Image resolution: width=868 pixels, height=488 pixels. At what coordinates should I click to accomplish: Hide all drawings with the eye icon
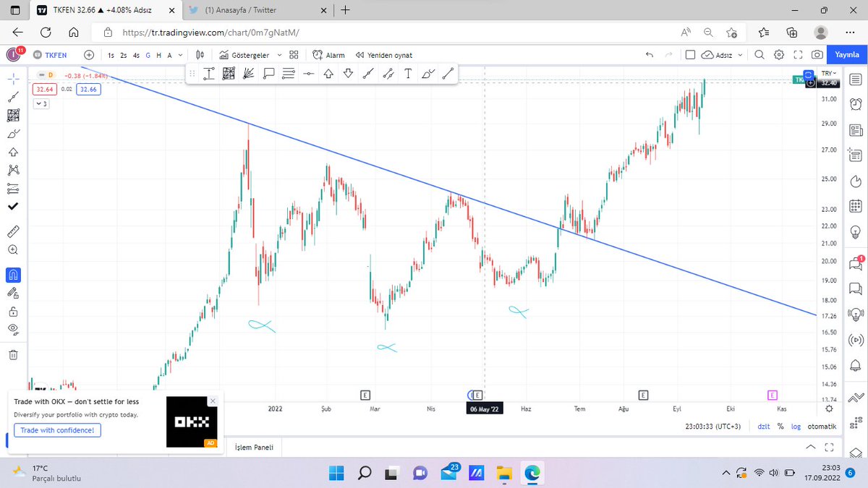[13, 330]
